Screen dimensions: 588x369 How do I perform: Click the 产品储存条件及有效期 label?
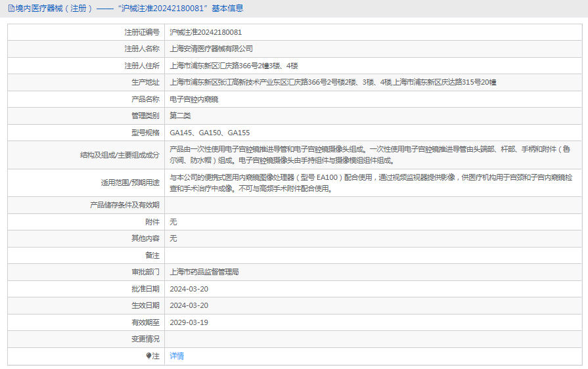pyautogui.click(x=125, y=205)
